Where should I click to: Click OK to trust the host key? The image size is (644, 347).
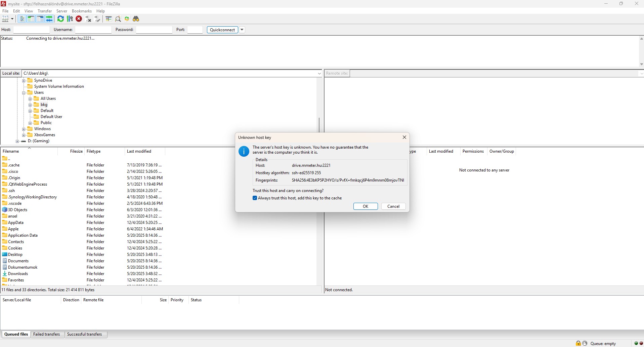click(x=366, y=206)
